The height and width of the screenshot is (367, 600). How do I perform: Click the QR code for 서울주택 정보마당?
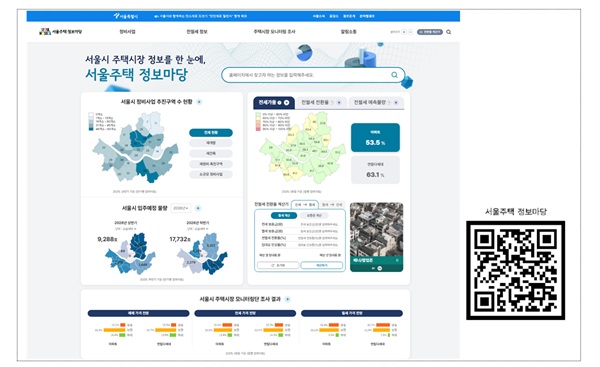click(515, 270)
